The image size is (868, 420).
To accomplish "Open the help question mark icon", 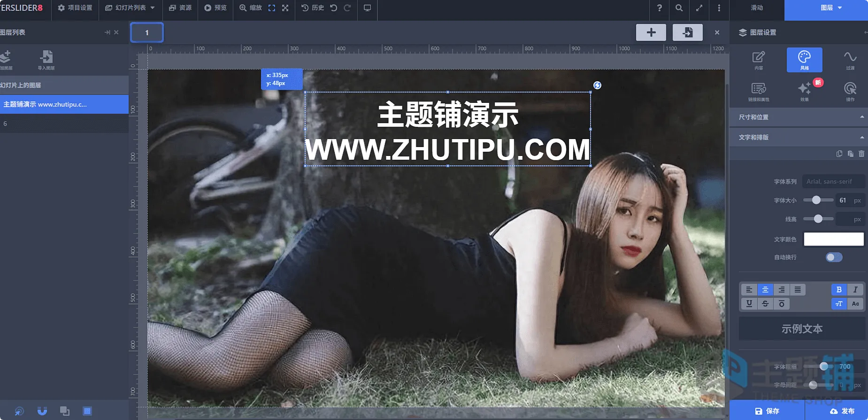I will (660, 8).
